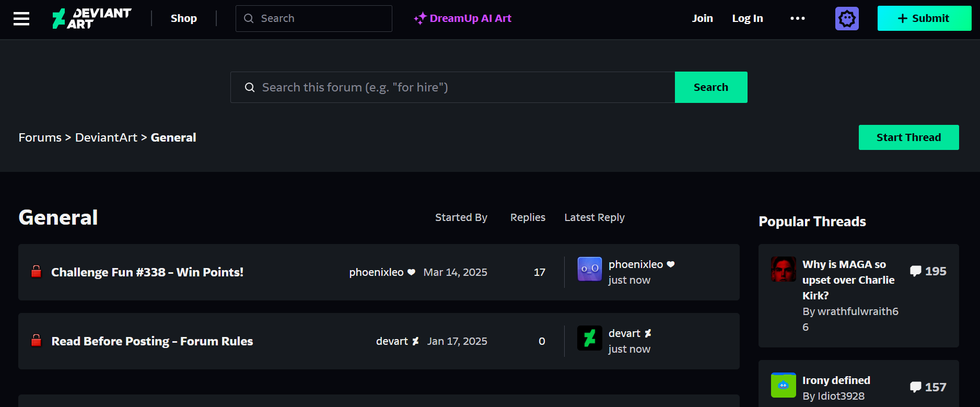Click devart's green avatar icon
The height and width of the screenshot is (407, 980).
[x=589, y=338]
